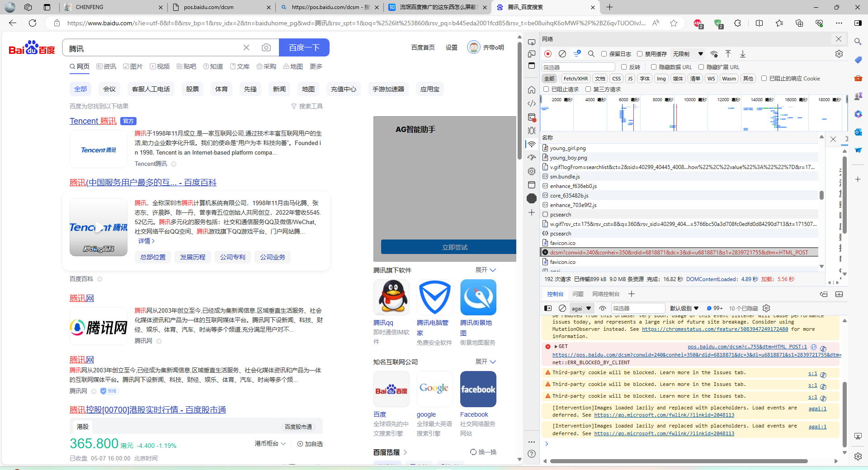Open the Tencent 腾讯 official result link

point(93,121)
